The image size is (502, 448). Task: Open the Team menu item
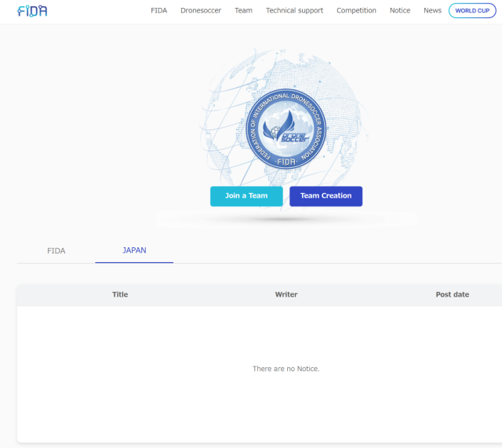[x=243, y=10]
